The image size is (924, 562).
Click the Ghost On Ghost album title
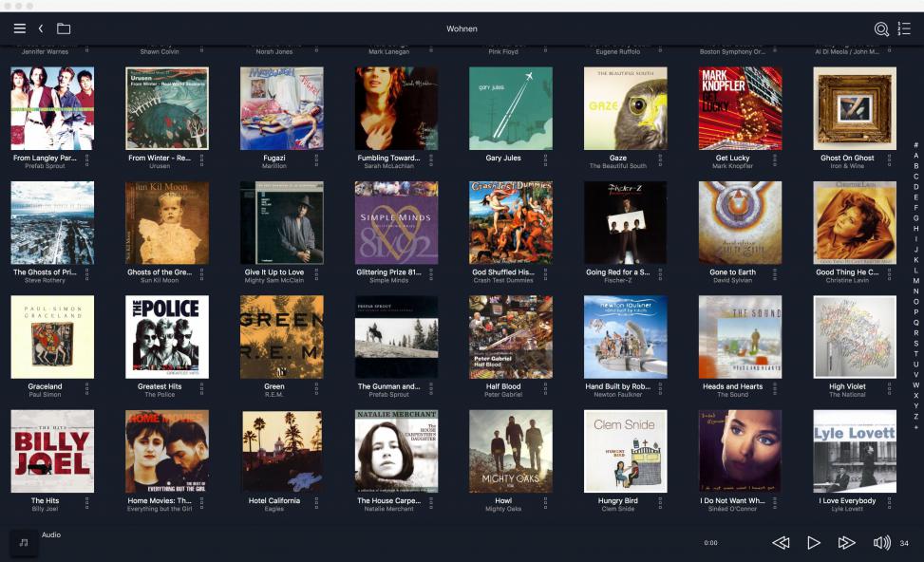(x=847, y=159)
